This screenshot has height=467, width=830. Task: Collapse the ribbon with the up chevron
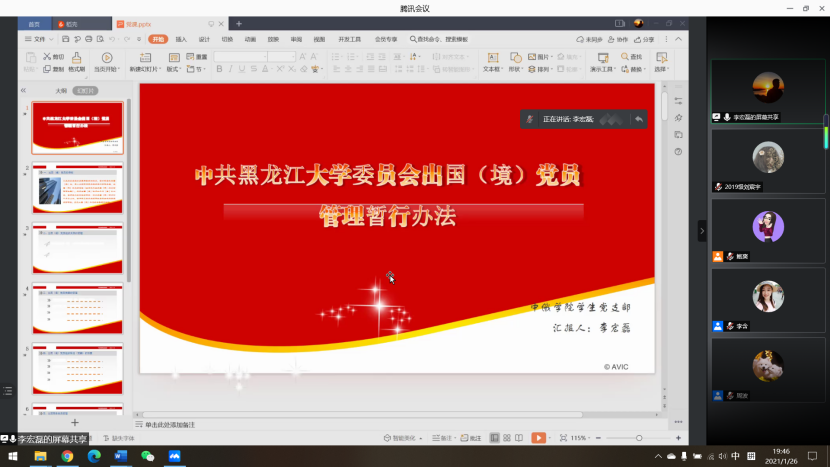pyautogui.click(x=678, y=39)
